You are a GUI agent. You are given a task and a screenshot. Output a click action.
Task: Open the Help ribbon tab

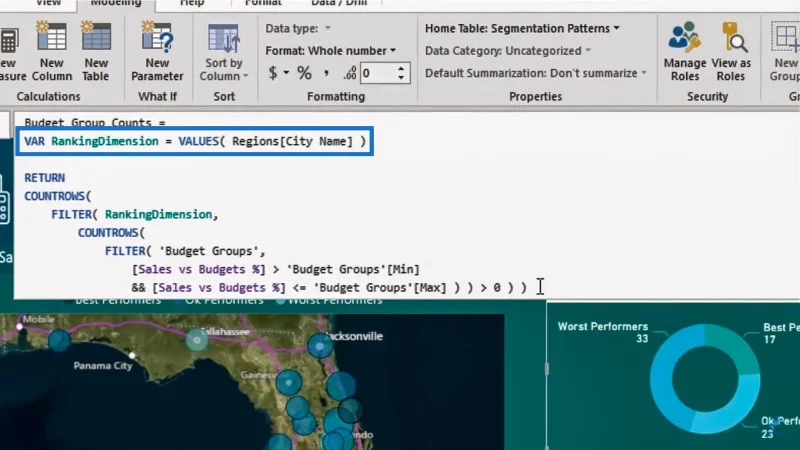click(x=192, y=4)
